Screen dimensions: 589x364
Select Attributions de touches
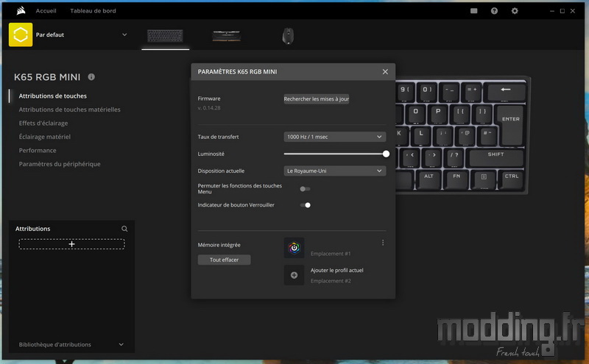(52, 96)
